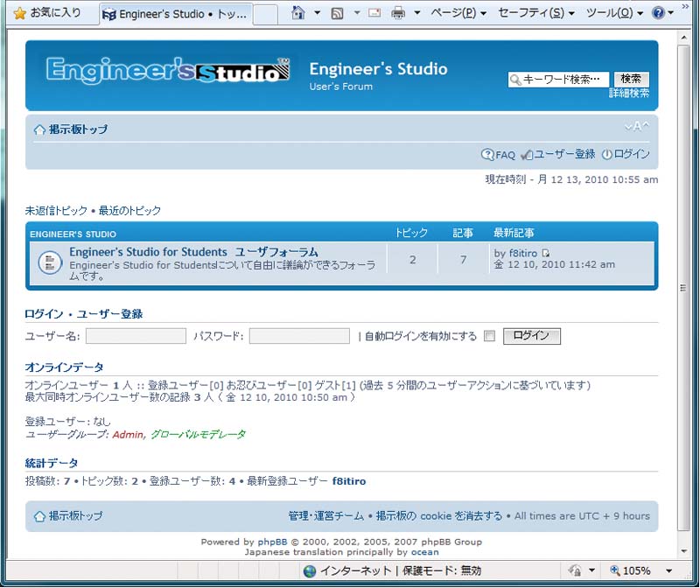Open the ツール(O) menu
Viewport: 700px width, 588px height.
pyautogui.click(x=614, y=13)
